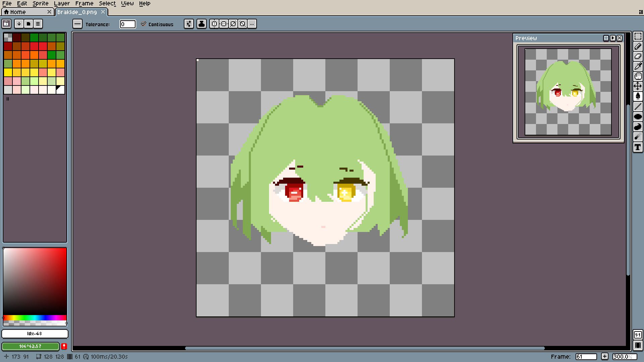Open the sort palette dropdown arrow
The image size is (644, 362).
tap(19, 24)
